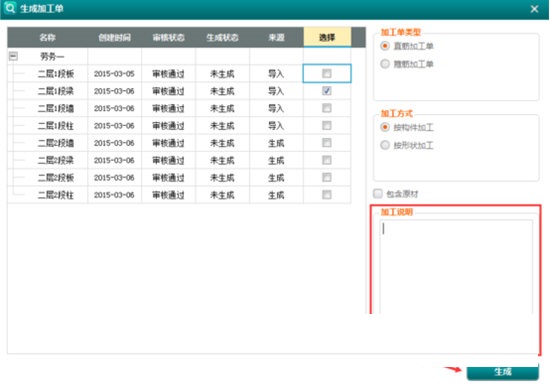The height and width of the screenshot is (384, 550).
Task: Select the 二层2段梁 row name
Action: [56, 160]
